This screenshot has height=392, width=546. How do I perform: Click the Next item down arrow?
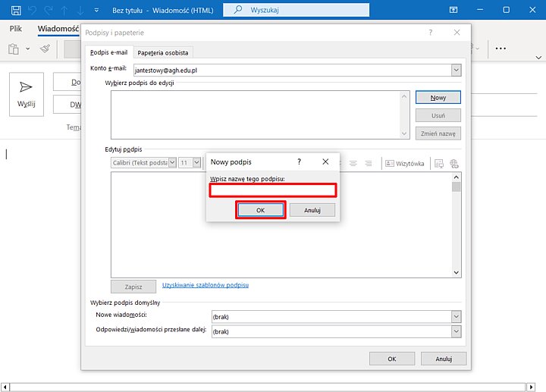[x=80, y=10]
